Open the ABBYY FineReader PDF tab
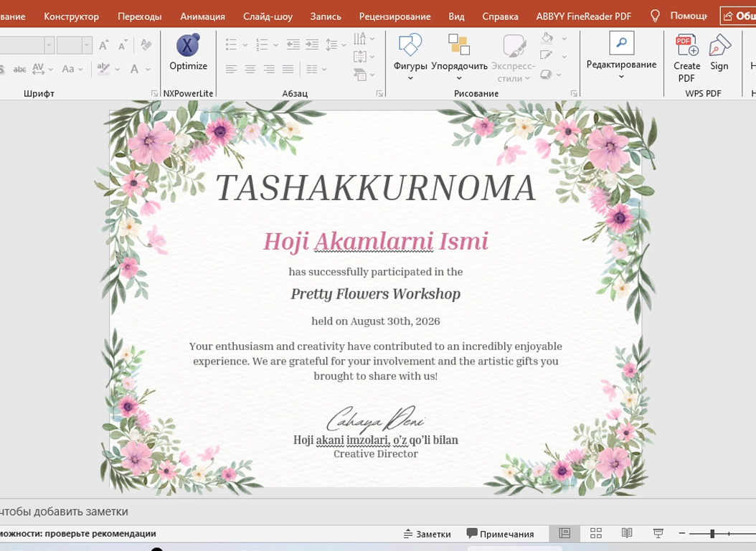The width and height of the screenshot is (756, 551). click(x=583, y=17)
